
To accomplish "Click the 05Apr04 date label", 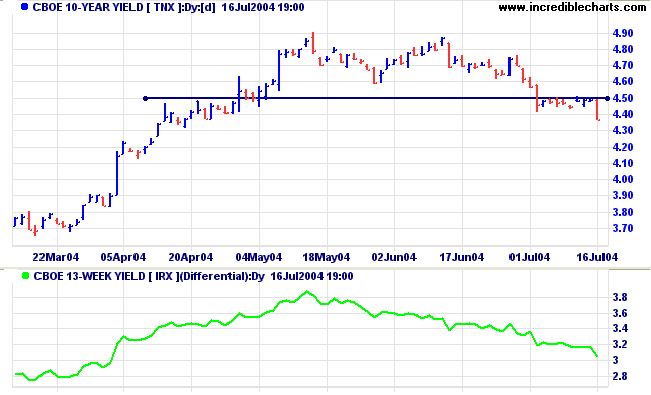I will tap(123, 258).
